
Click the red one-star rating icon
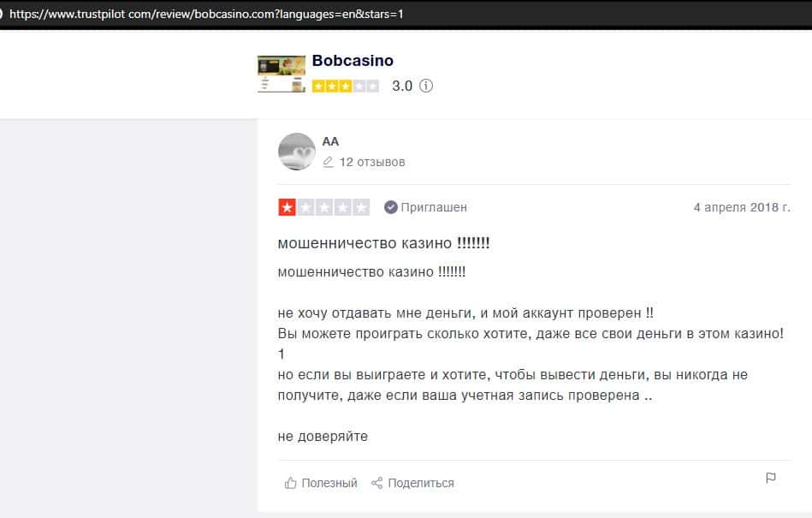click(287, 207)
